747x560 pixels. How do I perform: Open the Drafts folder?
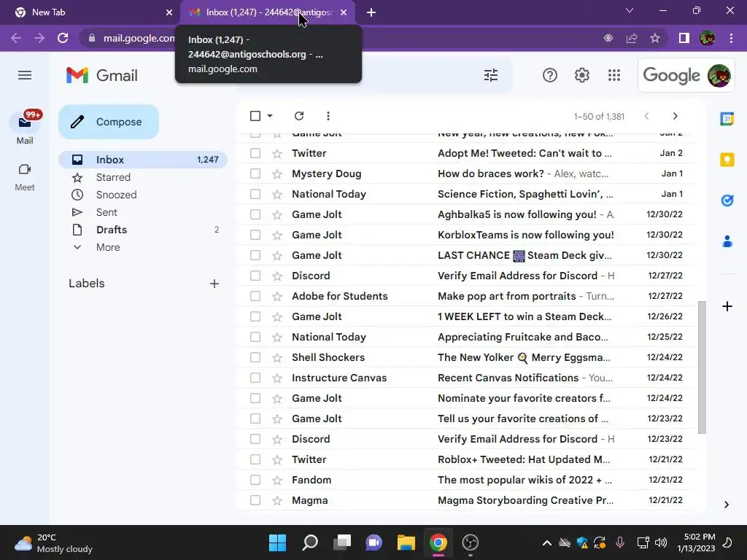(x=143, y=230)
